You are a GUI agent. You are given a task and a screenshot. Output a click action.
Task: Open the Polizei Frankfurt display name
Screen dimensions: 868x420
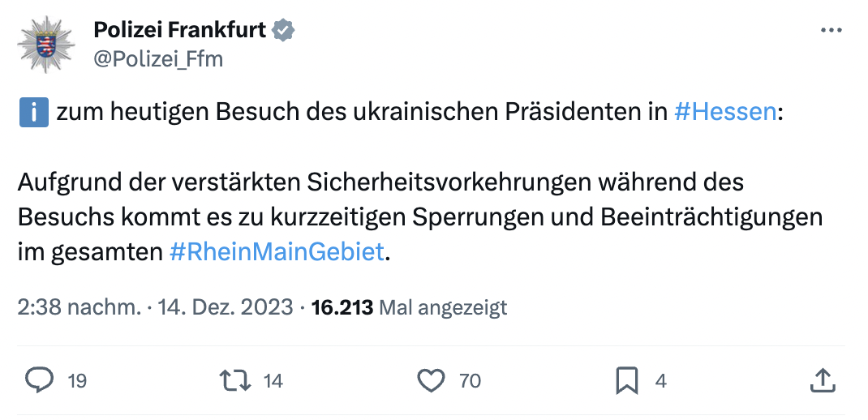180,30
